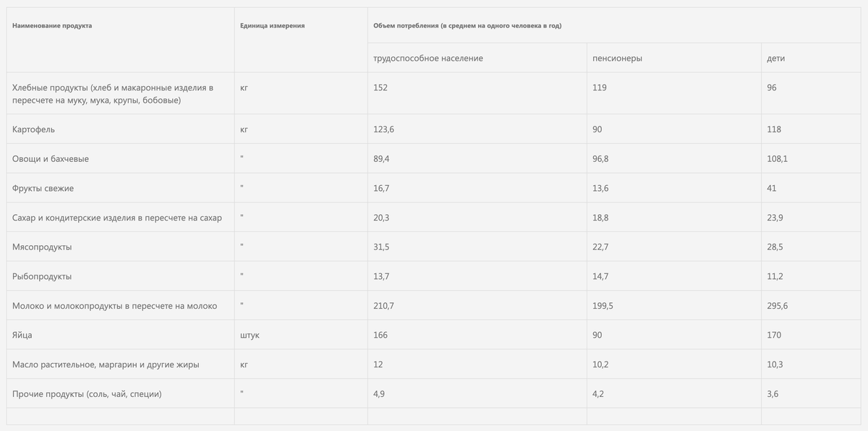Click the 'Хлебные продукты' row label
868x431 pixels.
(x=114, y=94)
